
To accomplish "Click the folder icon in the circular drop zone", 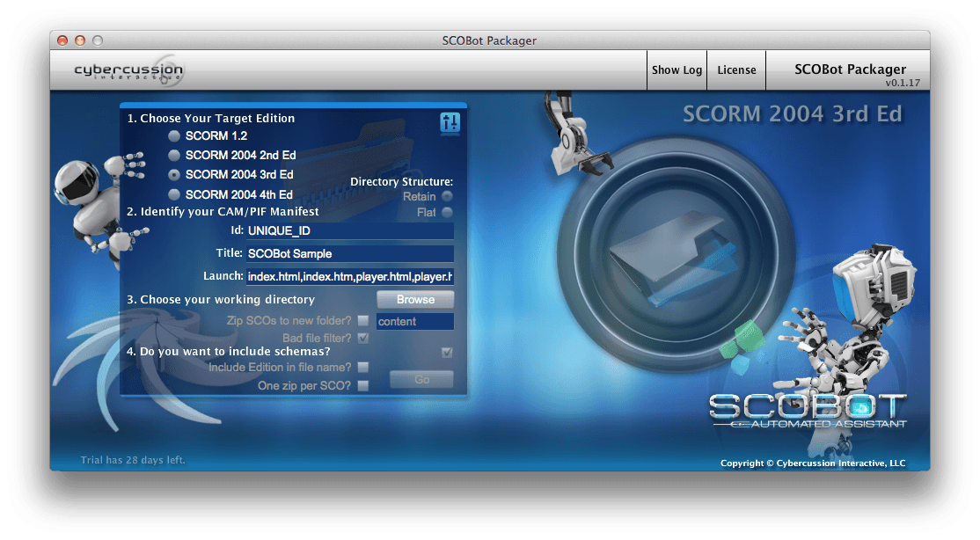I will point(675,257).
